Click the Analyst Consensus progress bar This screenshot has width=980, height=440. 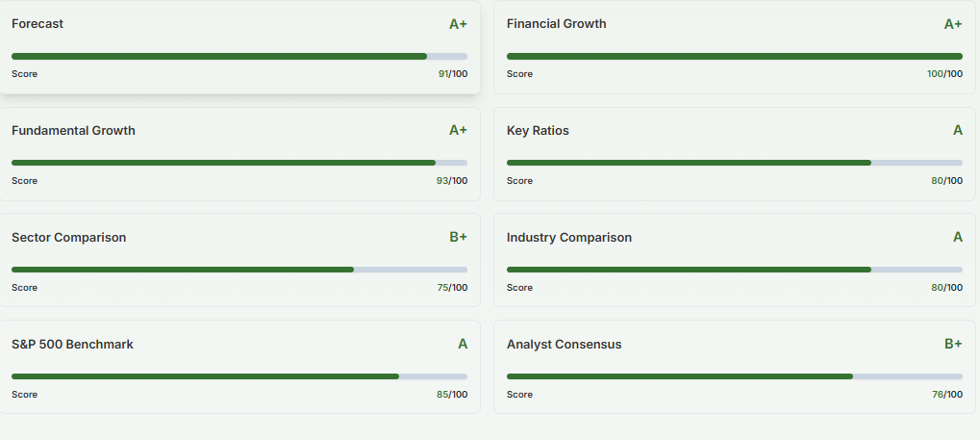(734, 376)
